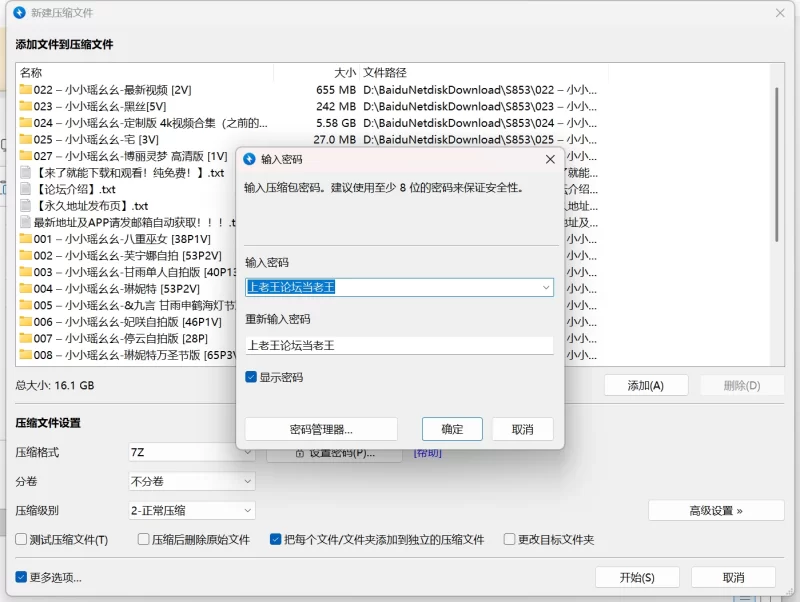Click the folder icon of item 006
The height and width of the screenshot is (602, 800).
pos(26,322)
